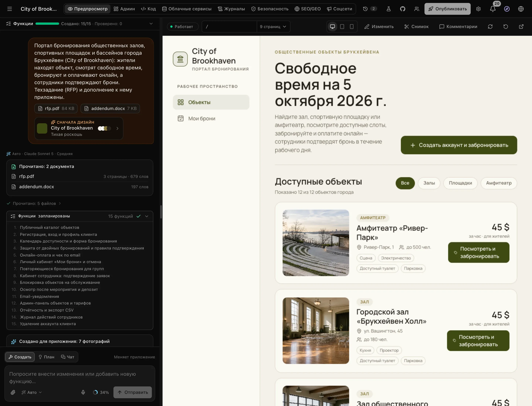532x406 pixels.
Task: Switch to the Код tab
Action: 148,9
